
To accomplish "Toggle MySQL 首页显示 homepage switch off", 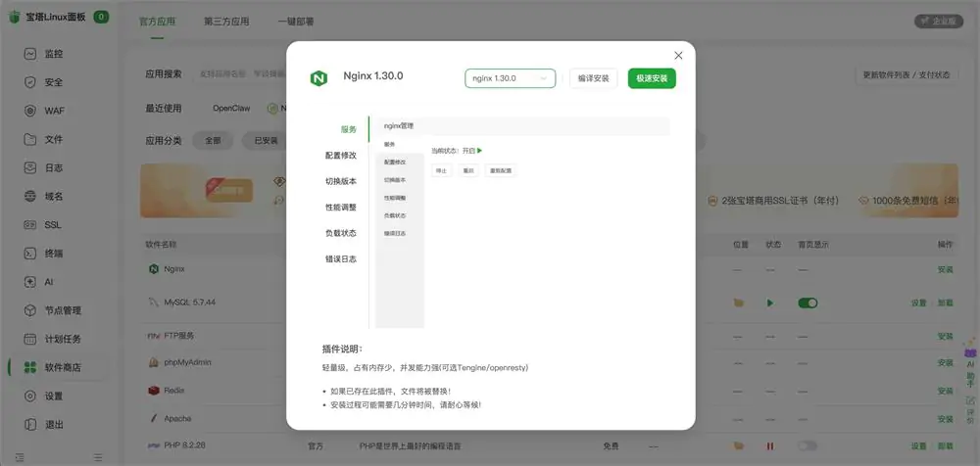I will [808, 303].
